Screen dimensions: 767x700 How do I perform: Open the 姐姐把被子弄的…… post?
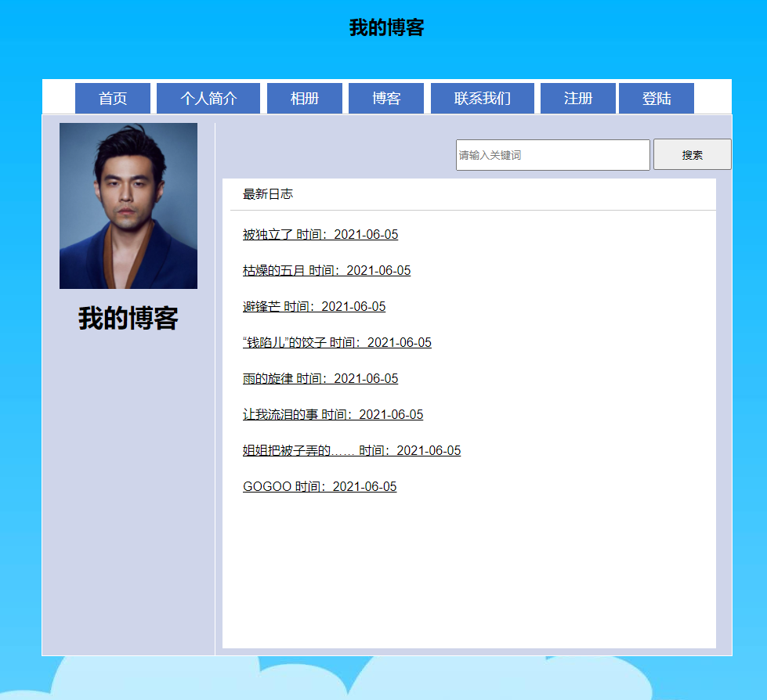352,451
